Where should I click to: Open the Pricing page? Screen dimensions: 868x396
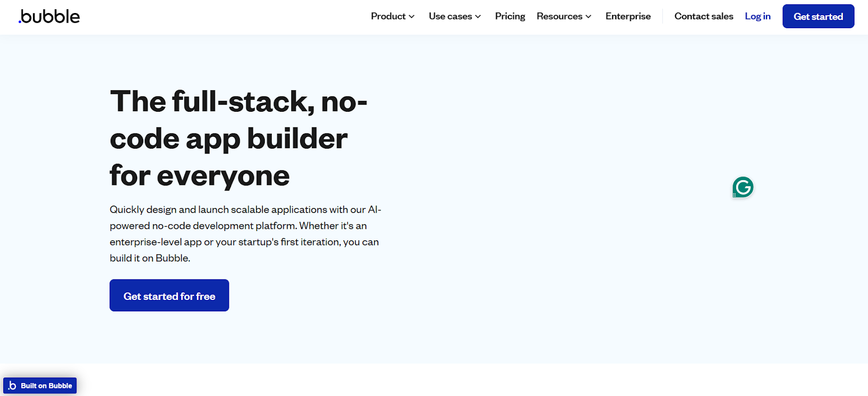tap(510, 16)
